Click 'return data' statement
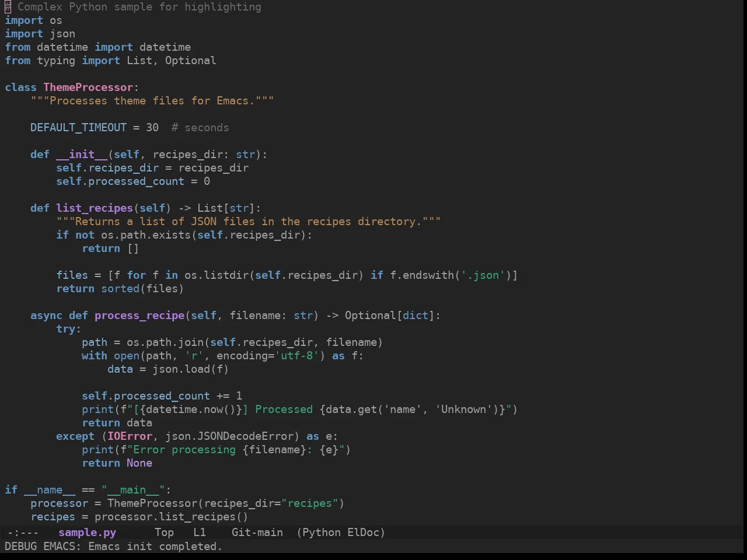Image resolution: width=747 pixels, height=560 pixels. [117, 423]
